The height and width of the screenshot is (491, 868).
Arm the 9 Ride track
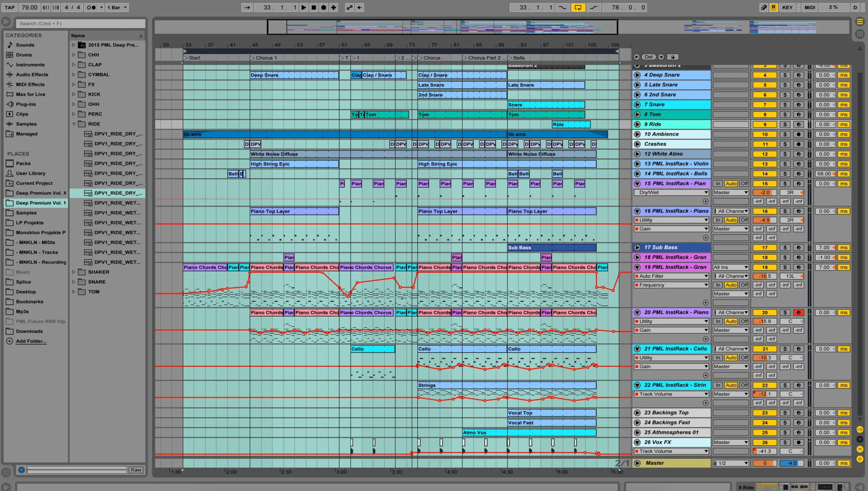tap(798, 124)
